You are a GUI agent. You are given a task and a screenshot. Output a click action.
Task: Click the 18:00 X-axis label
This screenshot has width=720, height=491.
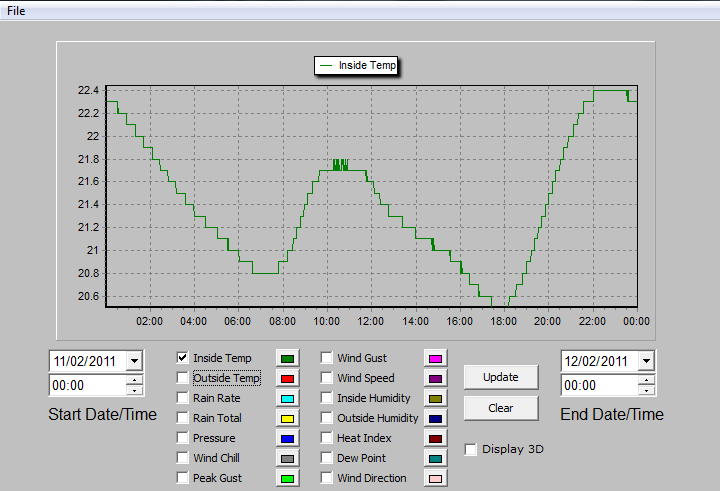tap(503, 321)
